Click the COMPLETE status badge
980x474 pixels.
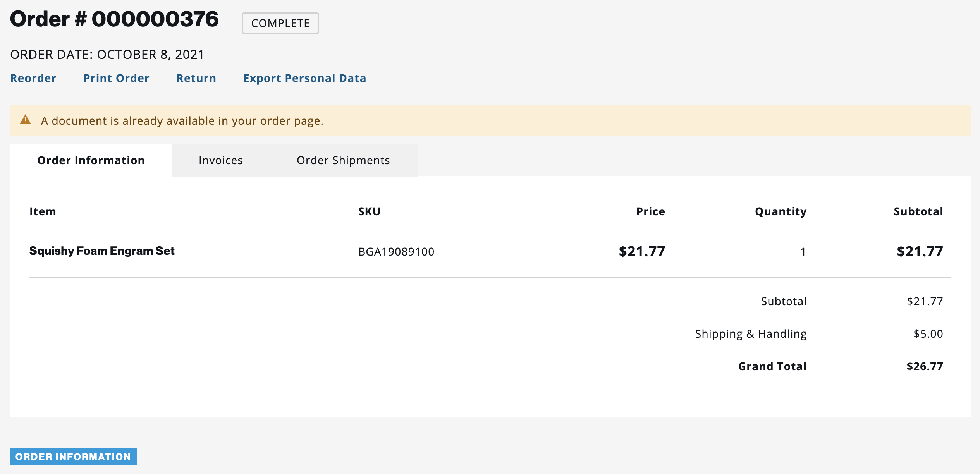[x=280, y=23]
